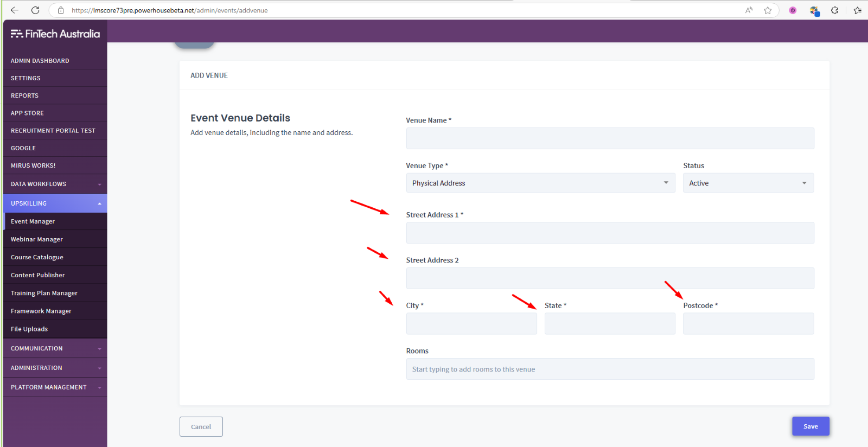Select Webinar Manager in Upskilling menu
The width and height of the screenshot is (868, 447).
55,239
